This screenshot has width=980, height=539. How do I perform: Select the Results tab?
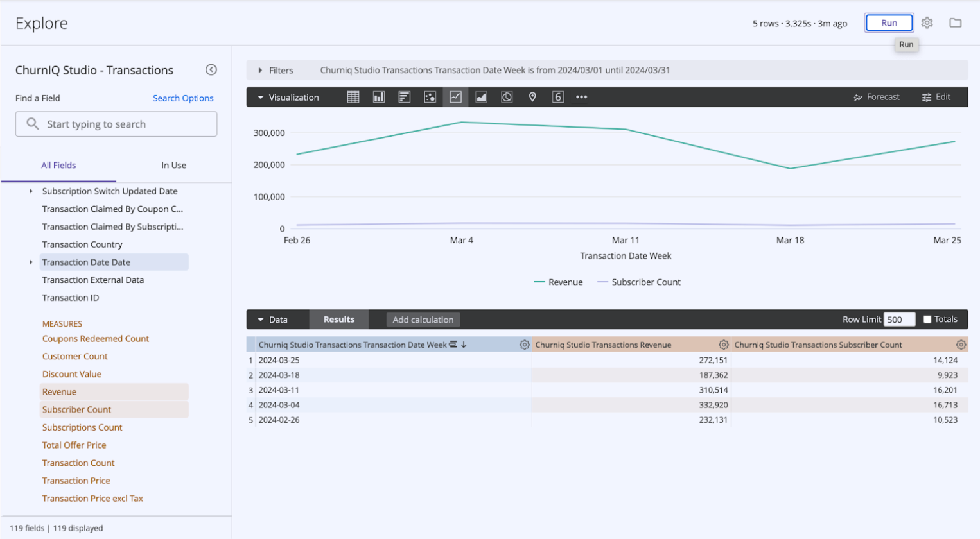click(339, 320)
